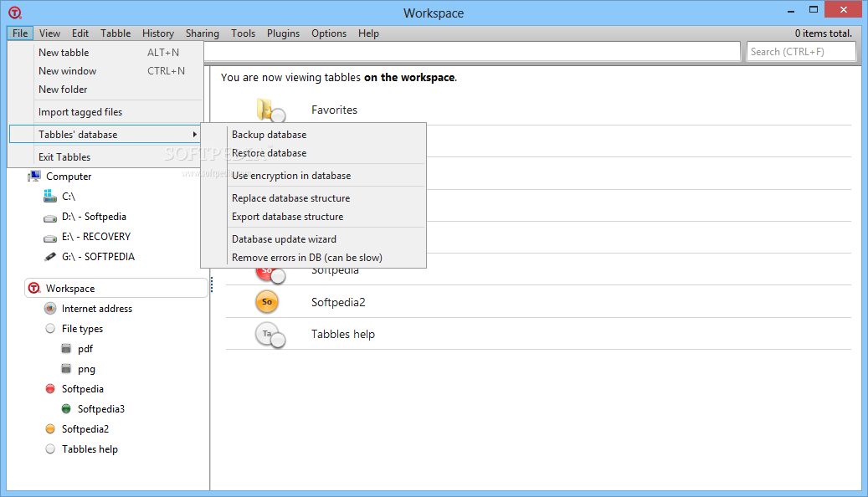This screenshot has width=868, height=497.
Task: Click the red Softpedia tabble icon in the workspace
Action: [x=270, y=274]
